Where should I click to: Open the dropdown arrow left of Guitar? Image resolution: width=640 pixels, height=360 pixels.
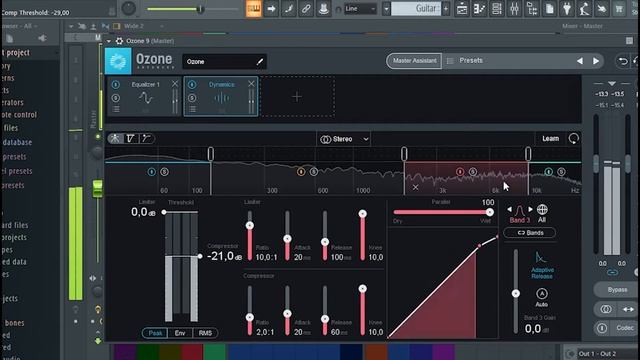[386, 9]
